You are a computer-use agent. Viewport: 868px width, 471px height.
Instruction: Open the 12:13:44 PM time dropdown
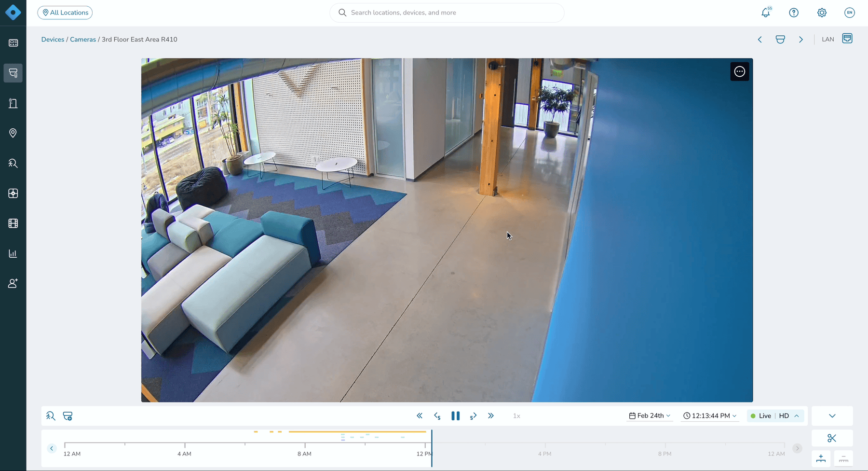click(710, 416)
